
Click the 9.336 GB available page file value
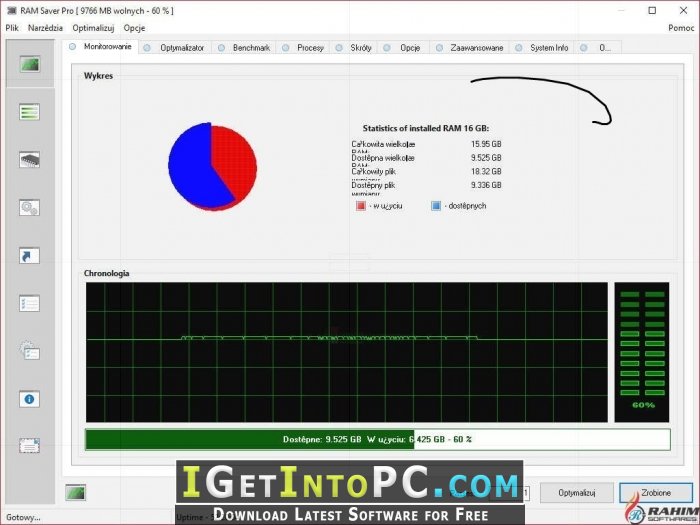tap(486, 185)
